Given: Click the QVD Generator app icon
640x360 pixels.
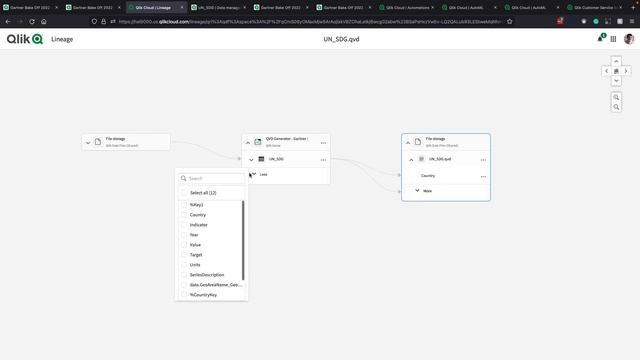Looking at the screenshot, I should coord(258,142).
